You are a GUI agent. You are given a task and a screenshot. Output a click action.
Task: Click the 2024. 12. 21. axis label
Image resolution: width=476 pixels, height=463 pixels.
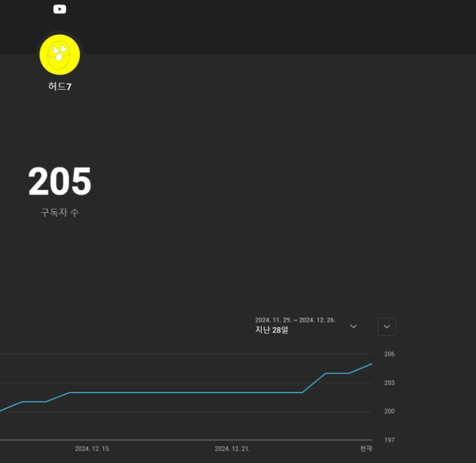coord(232,449)
